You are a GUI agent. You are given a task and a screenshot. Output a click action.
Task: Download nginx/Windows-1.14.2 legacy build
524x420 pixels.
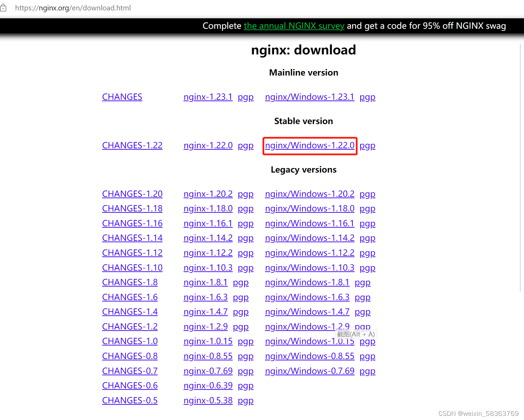pyautogui.click(x=310, y=238)
